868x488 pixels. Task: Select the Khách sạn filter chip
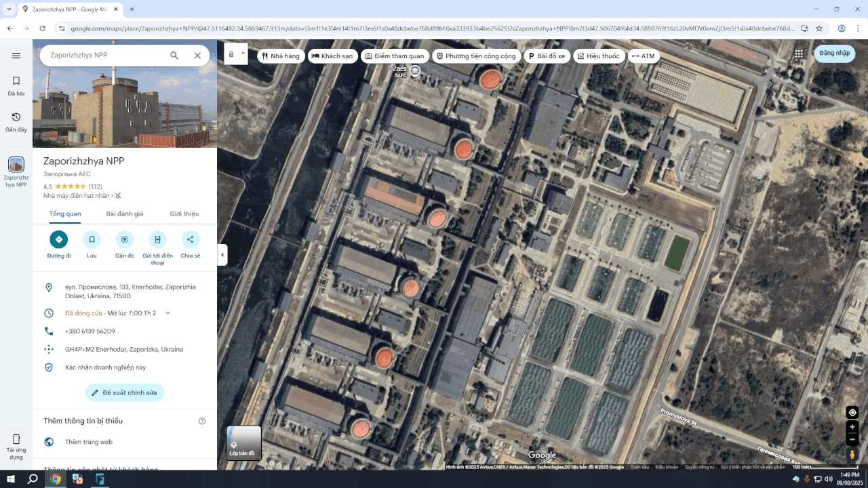click(332, 56)
